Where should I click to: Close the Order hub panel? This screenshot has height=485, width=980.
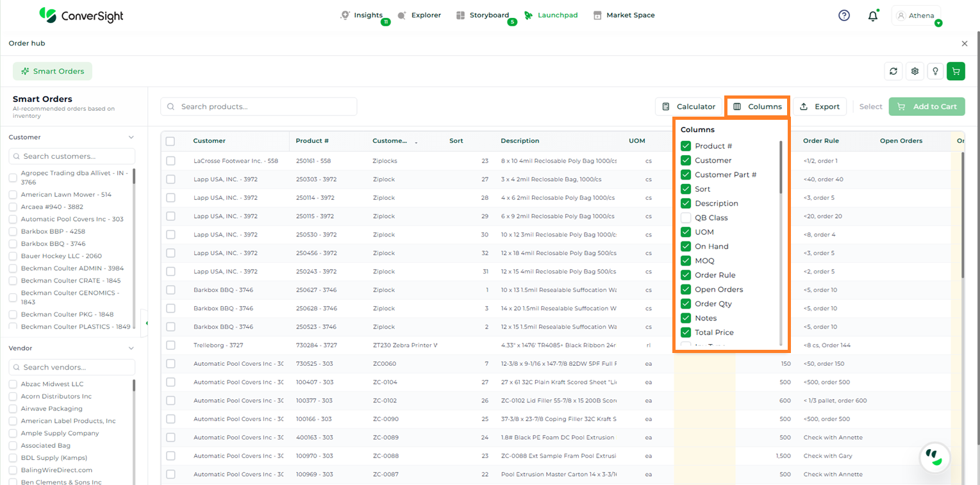[965, 44]
